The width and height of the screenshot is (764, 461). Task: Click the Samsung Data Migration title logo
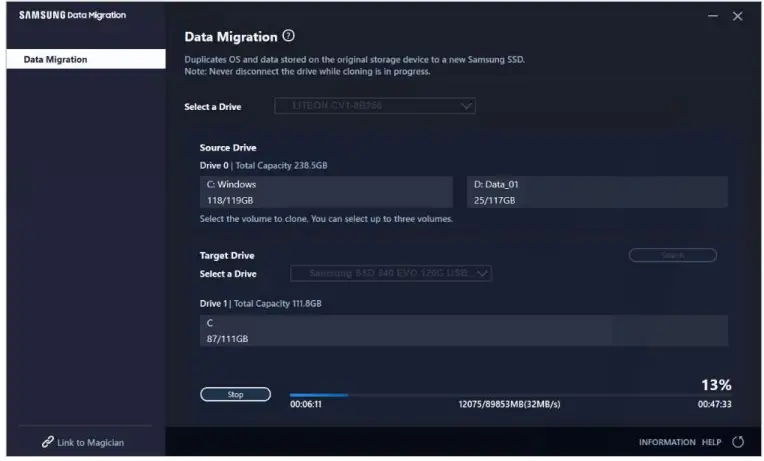click(72, 15)
